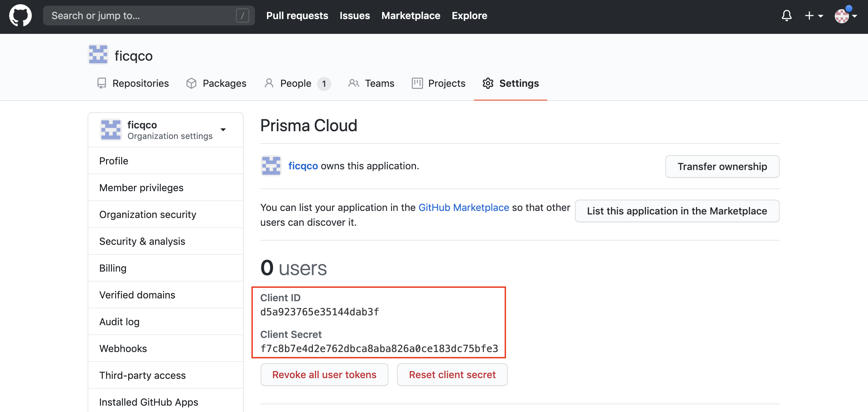The image size is (868, 412).
Task: Click the slash shortcut key icon
Action: [242, 16]
